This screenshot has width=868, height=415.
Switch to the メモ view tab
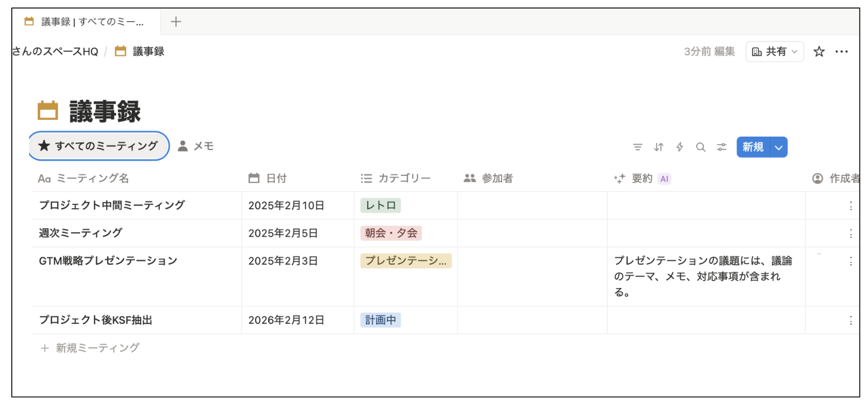pos(196,146)
